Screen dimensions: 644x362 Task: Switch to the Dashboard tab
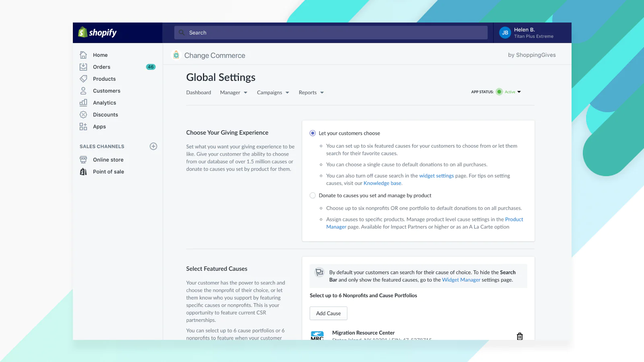point(198,93)
